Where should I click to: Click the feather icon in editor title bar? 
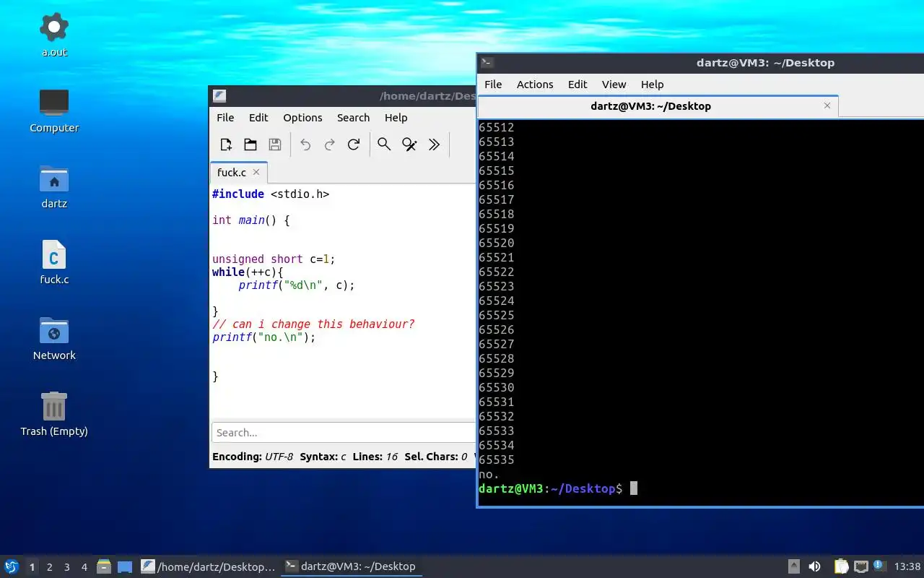point(219,96)
